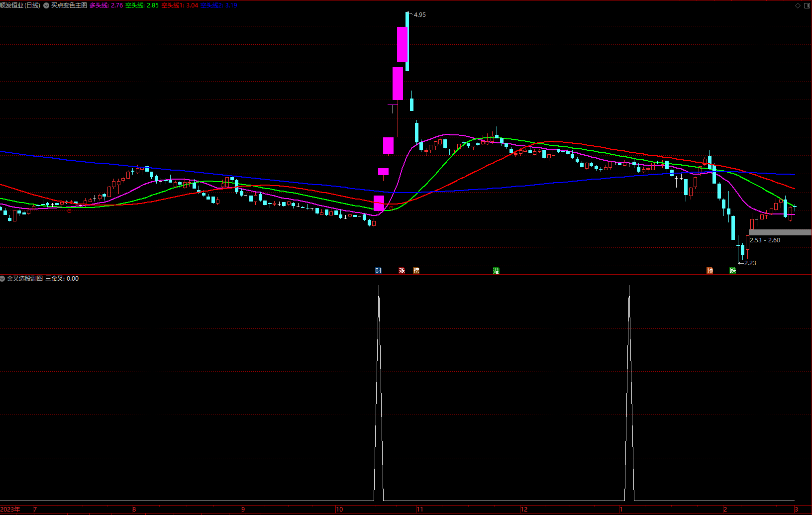This screenshot has width=812, height=515.
Task: Click the green 跌 event marker
Action: click(x=732, y=271)
